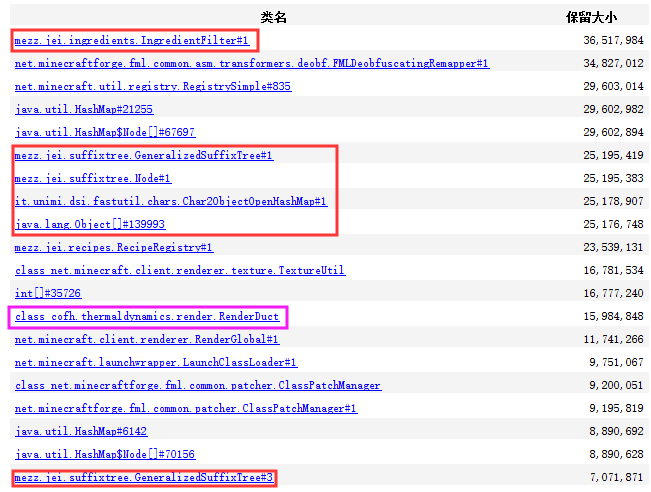Open class TextureUtil renderer link
Image resolution: width=651 pixels, height=492 pixels.
click(x=180, y=270)
